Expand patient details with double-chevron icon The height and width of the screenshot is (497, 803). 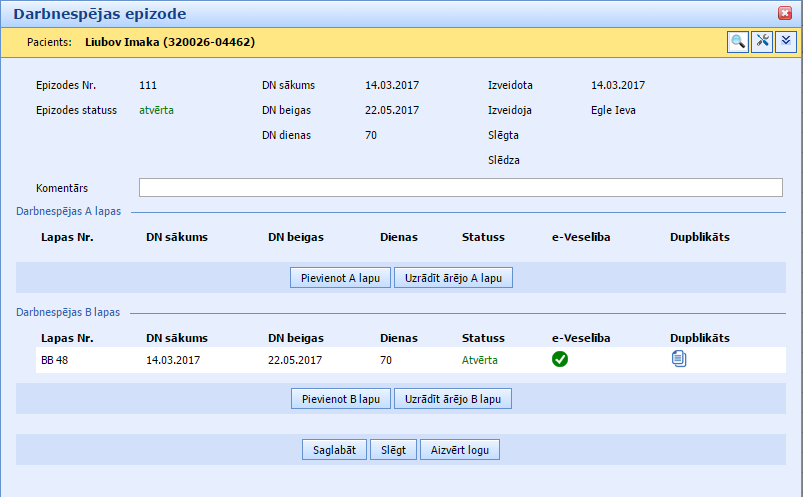(x=786, y=41)
